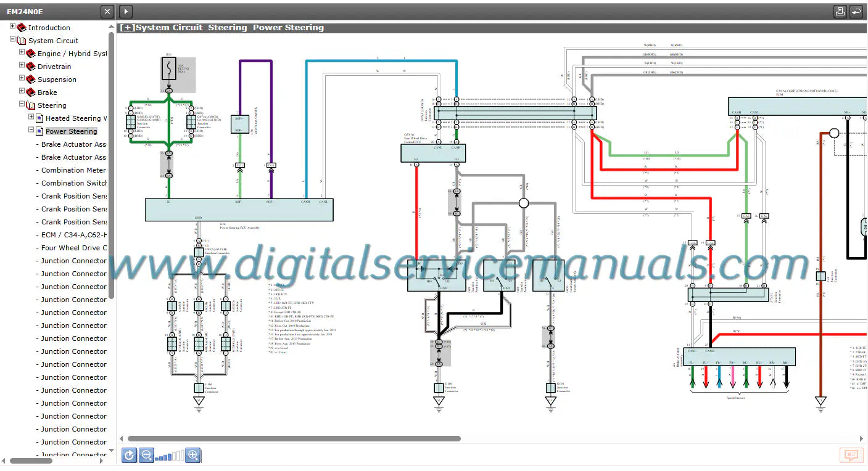Image resolution: width=868 pixels, height=471 pixels.
Task: Zoom in on the wiring diagram
Action: [193, 456]
